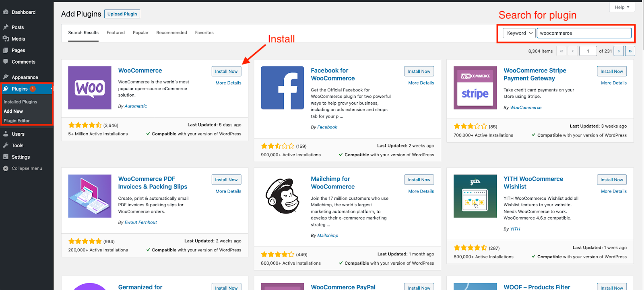Click the Upload Plugin button
644x290 pixels.
point(122,14)
